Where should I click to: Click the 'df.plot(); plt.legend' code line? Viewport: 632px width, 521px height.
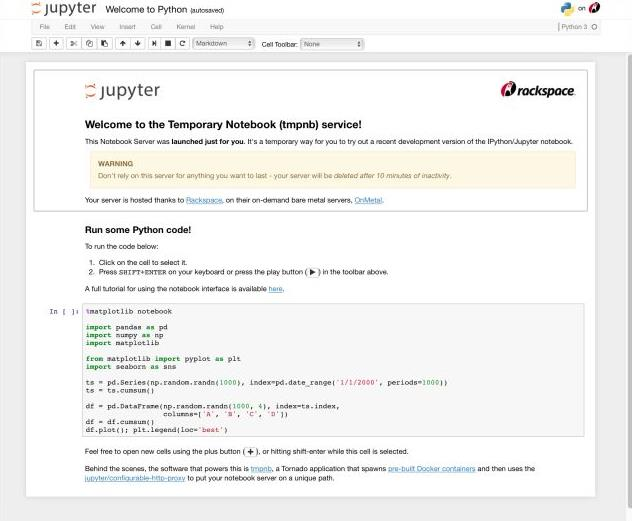156,430
